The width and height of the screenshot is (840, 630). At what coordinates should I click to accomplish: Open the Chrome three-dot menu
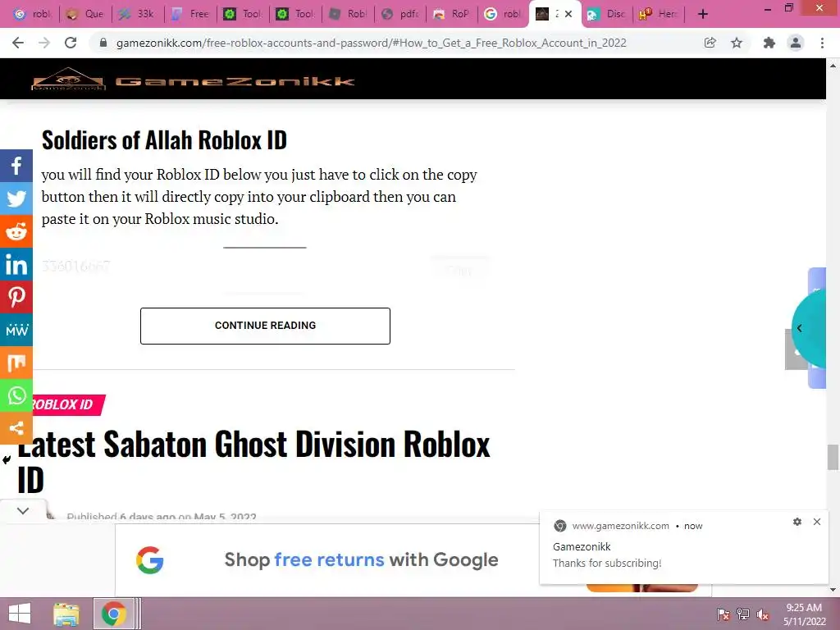[x=822, y=43]
